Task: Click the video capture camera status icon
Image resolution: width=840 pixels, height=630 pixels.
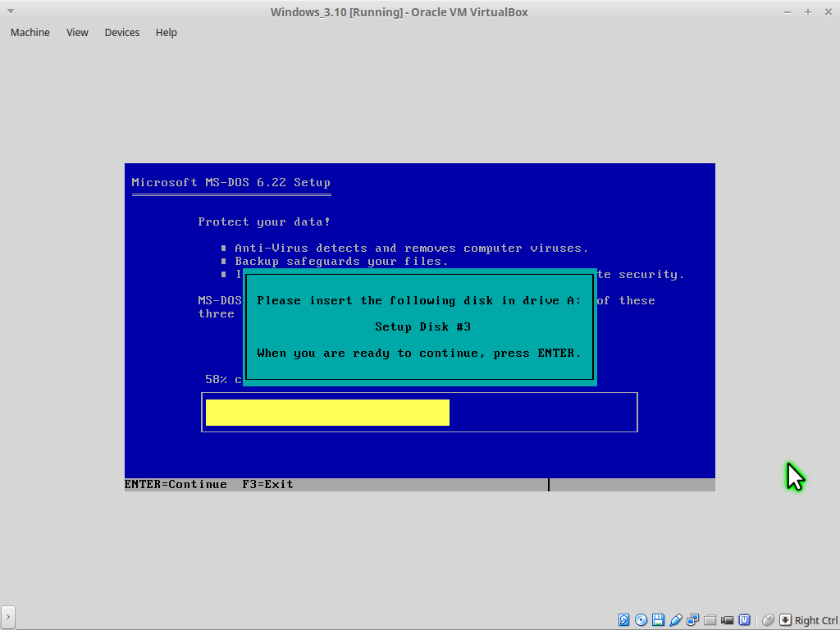Action: (x=728, y=620)
